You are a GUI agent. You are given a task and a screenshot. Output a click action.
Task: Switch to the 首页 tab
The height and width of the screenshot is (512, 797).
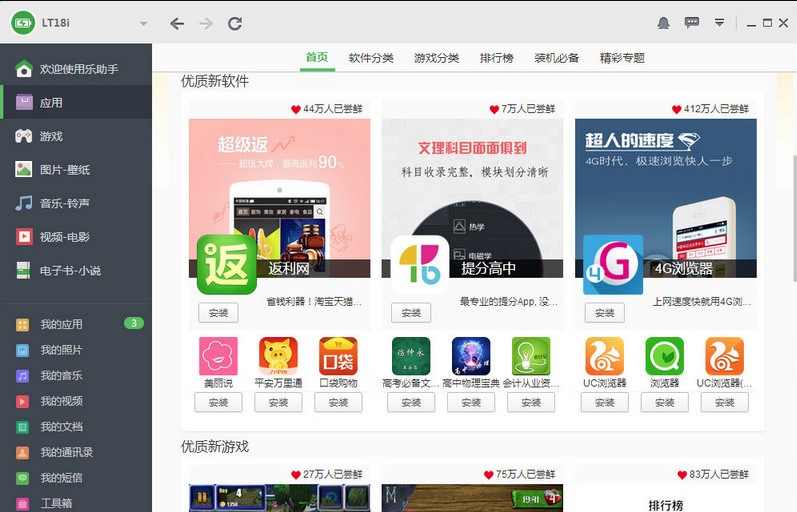317,57
